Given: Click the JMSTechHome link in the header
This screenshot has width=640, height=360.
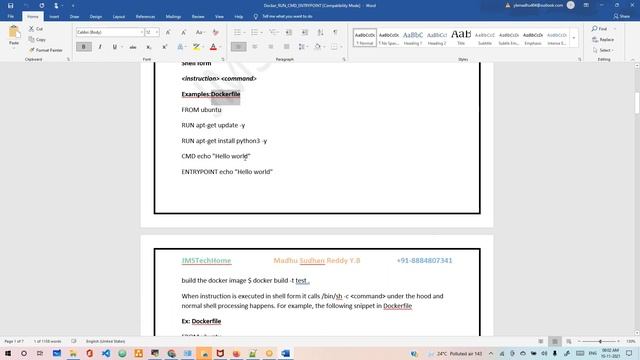Looking at the screenshot, I should (206, 260).
